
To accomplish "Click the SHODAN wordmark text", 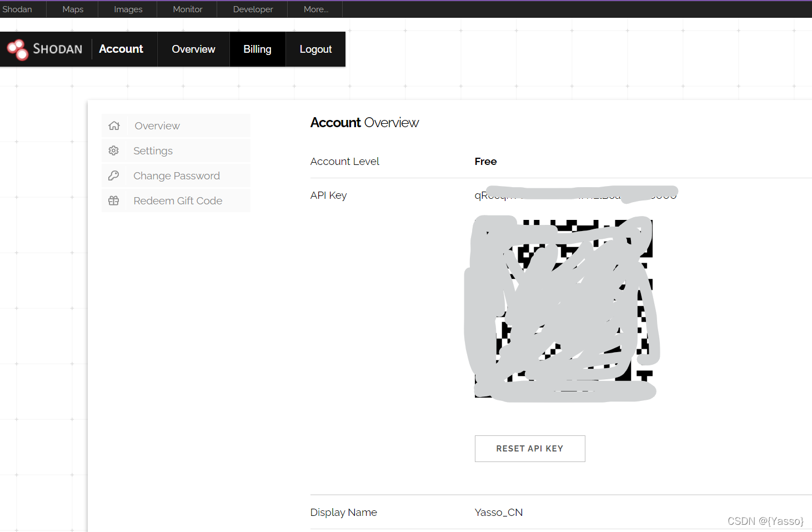I will coord(58,49).
